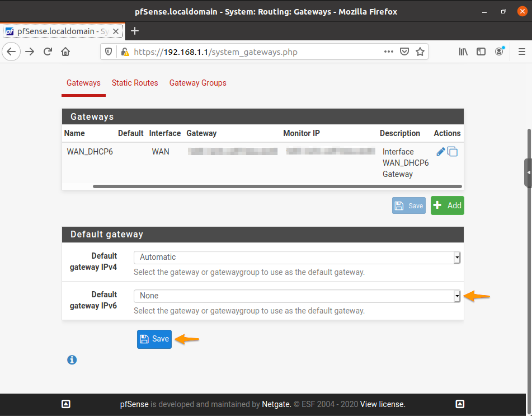Open the blue info icon below Save

coord(72,359)
